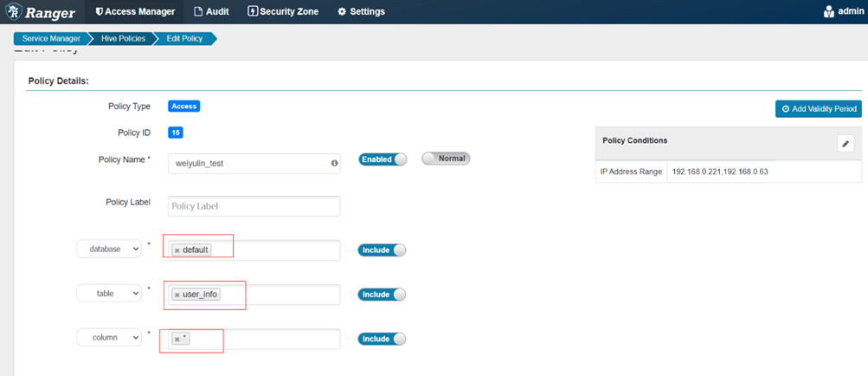Toggle Include switch for the database row
This screenshot has width=868, height=376.
pyautogui.click(x=382, y=250)
